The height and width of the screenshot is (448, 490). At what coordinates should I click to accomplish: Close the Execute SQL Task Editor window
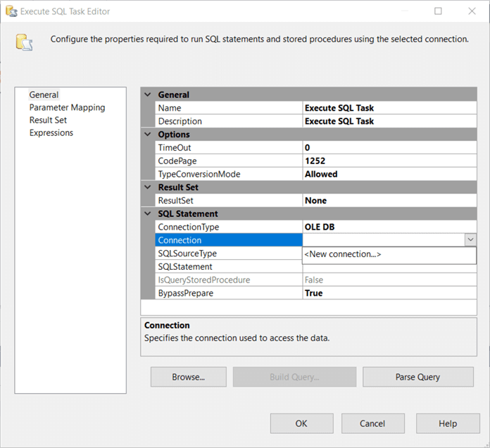click(470, 11)
